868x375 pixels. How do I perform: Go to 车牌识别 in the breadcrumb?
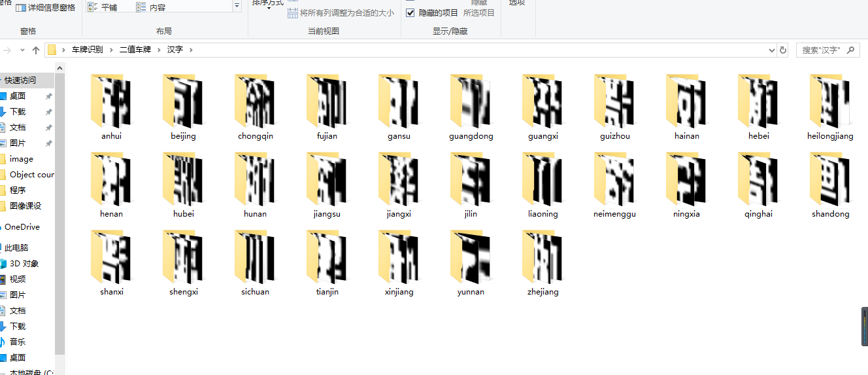[88, 50]
